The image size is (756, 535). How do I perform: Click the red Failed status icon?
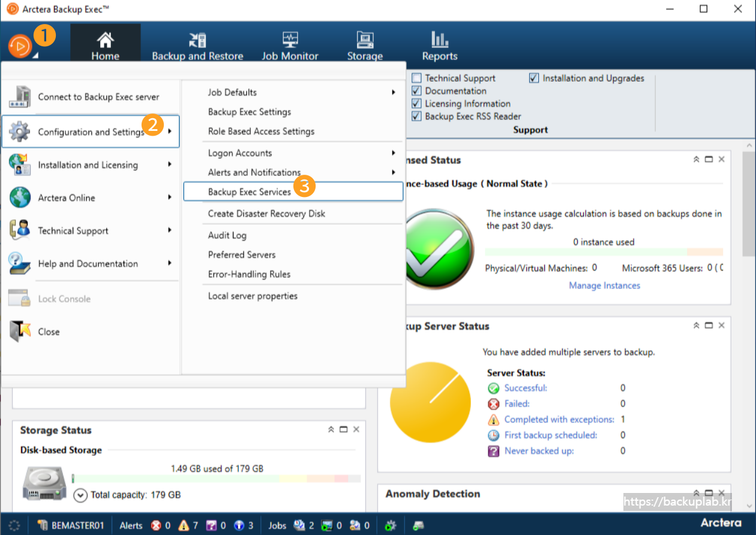click(x=493, y=404)
